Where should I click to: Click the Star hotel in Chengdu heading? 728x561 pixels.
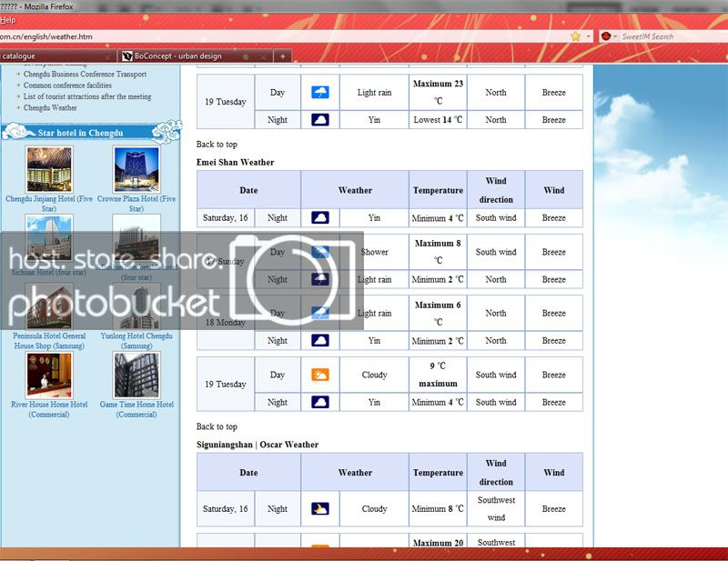tap(80, 133)
